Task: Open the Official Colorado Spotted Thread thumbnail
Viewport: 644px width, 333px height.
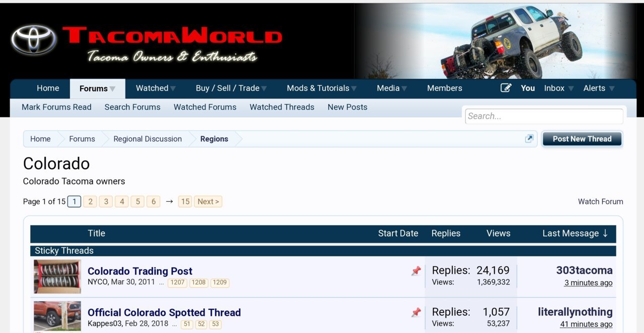Action: tap(57, 316)
